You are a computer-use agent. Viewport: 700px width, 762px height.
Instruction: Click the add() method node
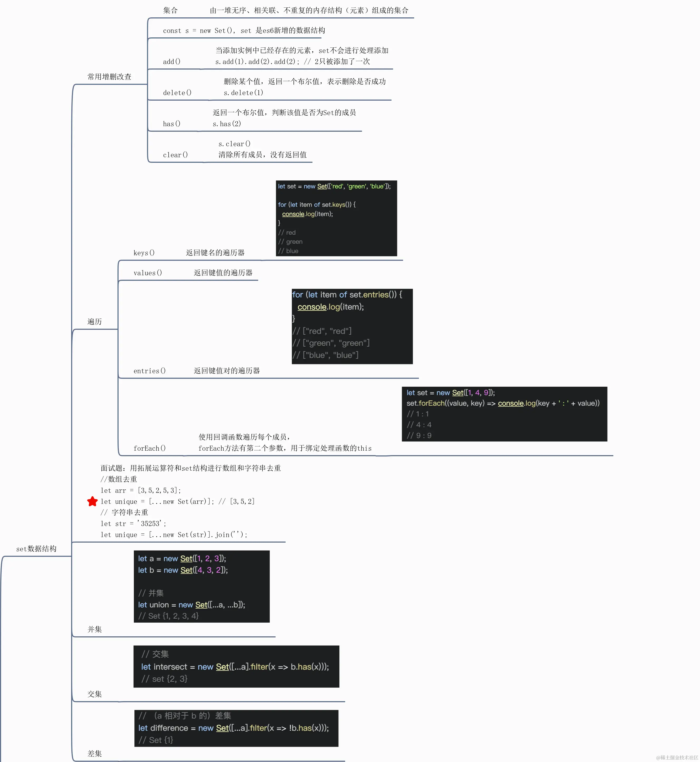click(x=172, y=62)
